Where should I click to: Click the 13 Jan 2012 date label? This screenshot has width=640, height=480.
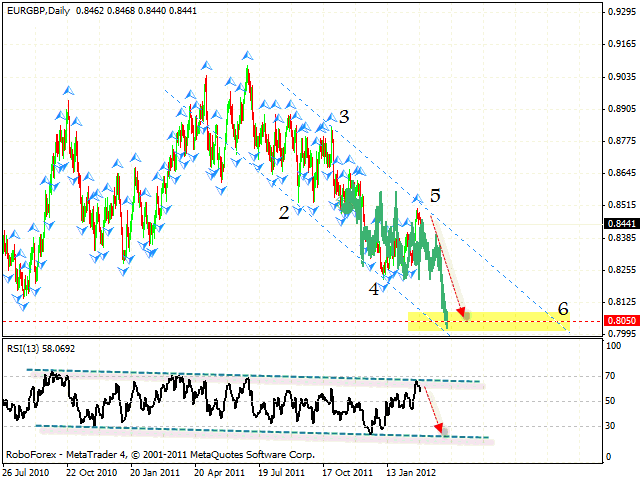(x=412, y=469)
